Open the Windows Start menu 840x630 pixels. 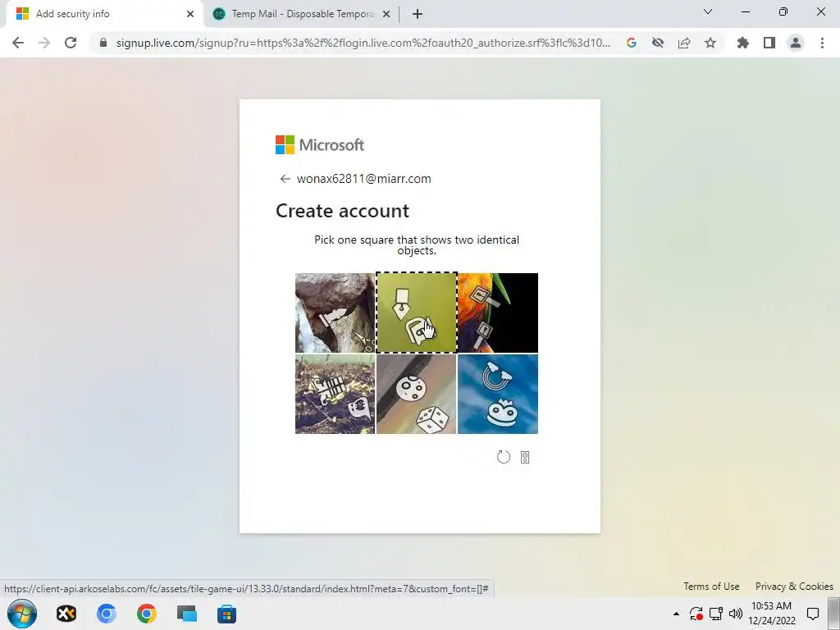22,614
